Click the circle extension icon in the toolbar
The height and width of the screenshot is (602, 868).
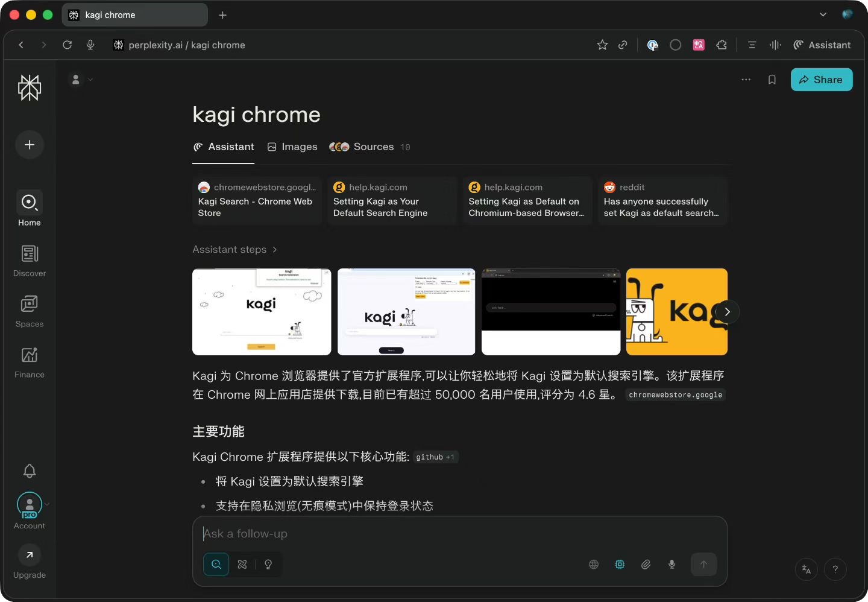coord(676,45)
